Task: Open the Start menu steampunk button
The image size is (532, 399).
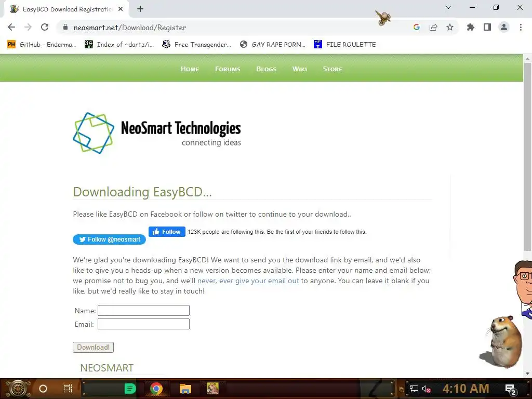Action: (x=18, y=389)
